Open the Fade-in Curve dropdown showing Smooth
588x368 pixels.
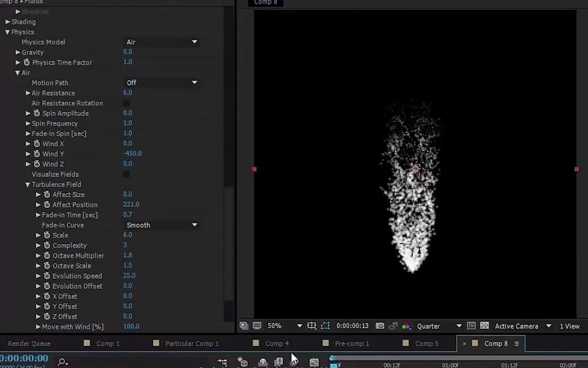point(161,225)
